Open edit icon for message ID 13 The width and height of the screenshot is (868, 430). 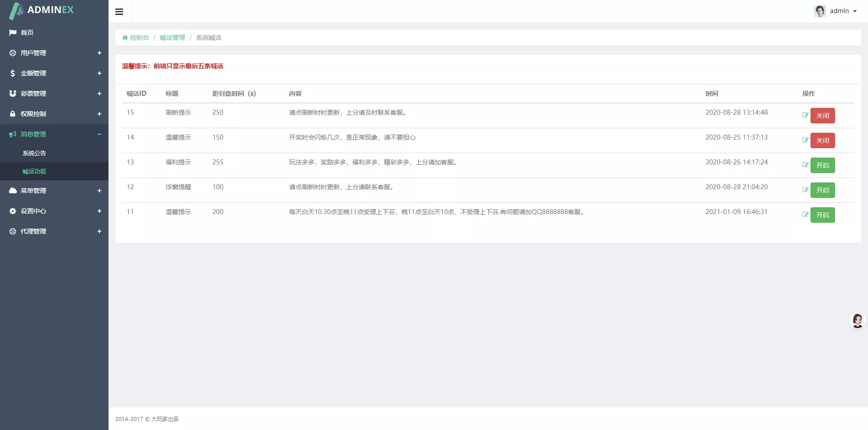point(805,165)
